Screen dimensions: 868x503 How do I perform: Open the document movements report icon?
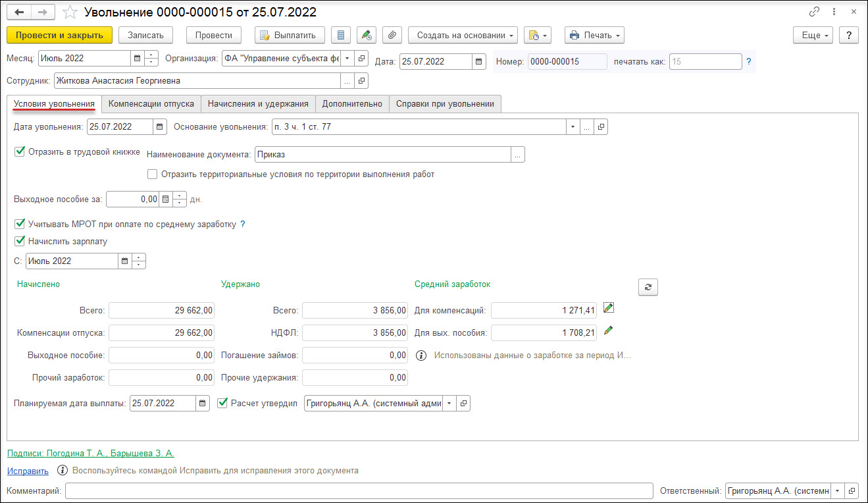tap(340, 35)
